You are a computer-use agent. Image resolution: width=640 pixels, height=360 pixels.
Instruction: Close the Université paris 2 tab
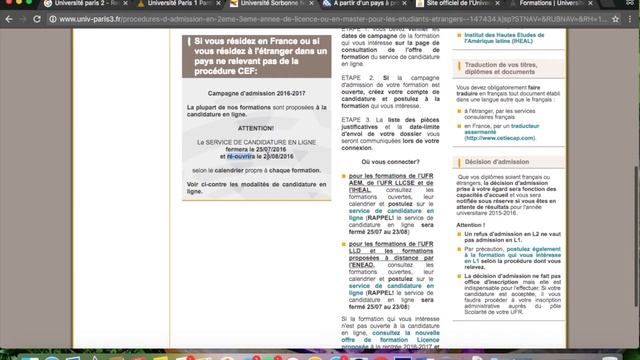(x=125, y=3)
